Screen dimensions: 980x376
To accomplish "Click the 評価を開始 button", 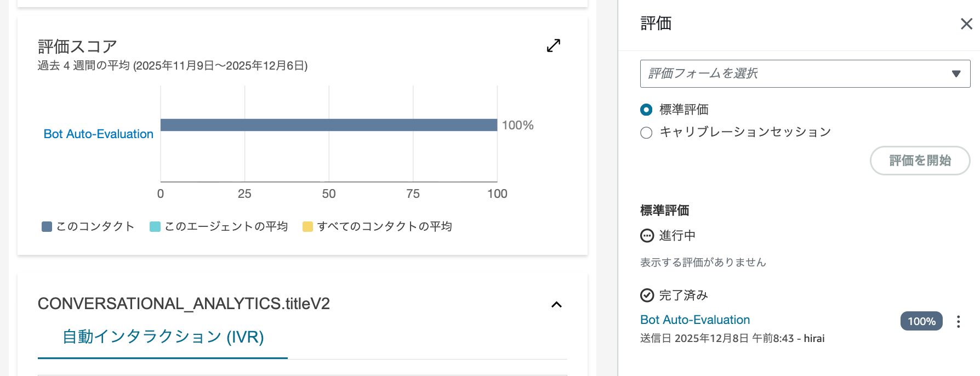I will pos(920,161).
